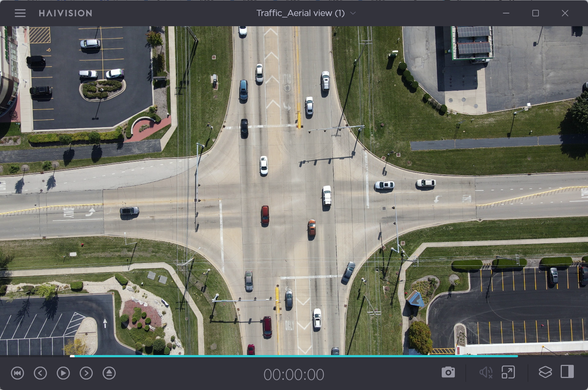Expand the stream selector chevron next to title
Image resolution: width=588 pixels, height=390 pixels.
[x=352, y=13]
